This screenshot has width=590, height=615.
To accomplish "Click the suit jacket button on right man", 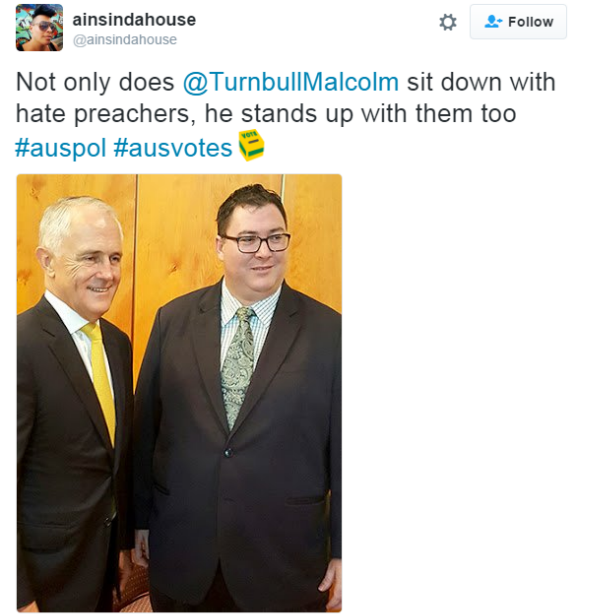I will (x=228, y=453).
